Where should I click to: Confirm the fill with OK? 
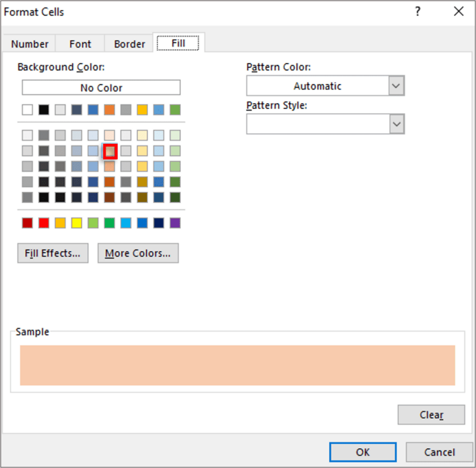click(x=363, y=452)
